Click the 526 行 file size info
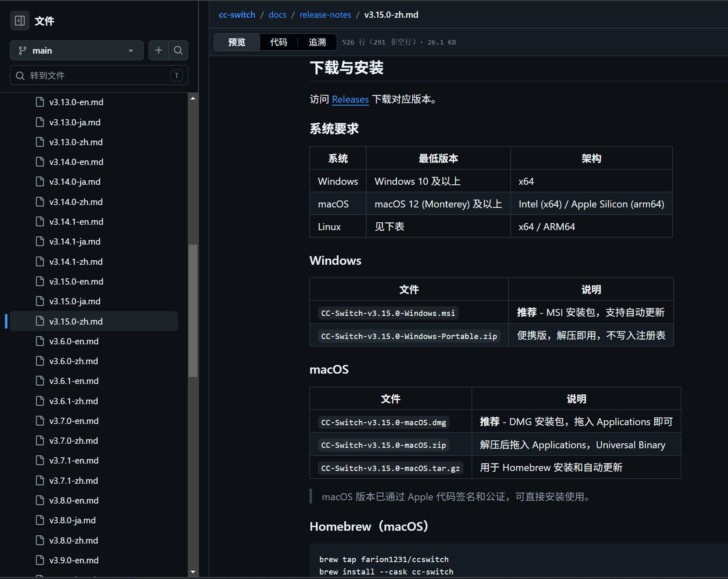The image size is (728, 579). (399, 42)
